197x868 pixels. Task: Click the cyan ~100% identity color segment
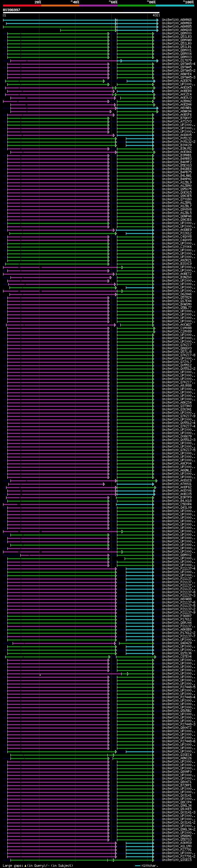coord(175,6)
